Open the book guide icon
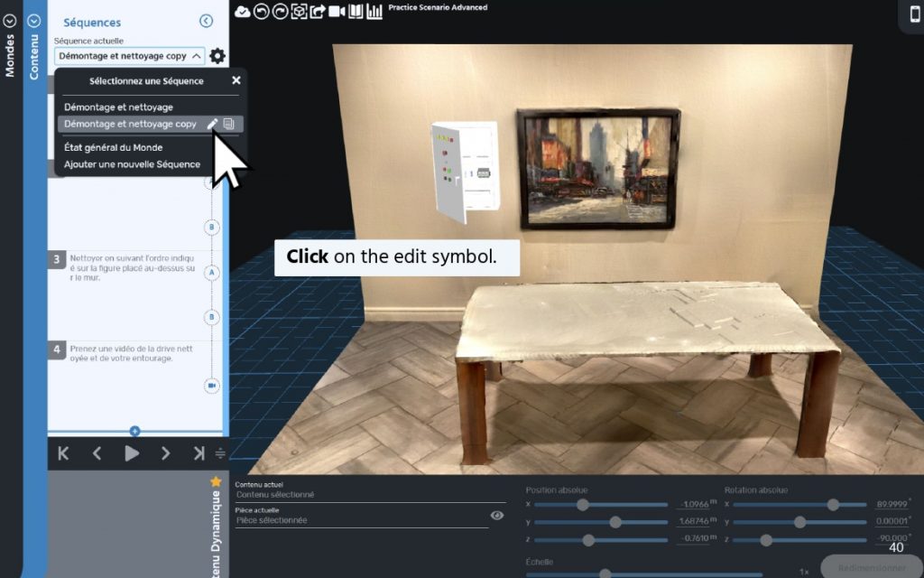 point(356,11)
